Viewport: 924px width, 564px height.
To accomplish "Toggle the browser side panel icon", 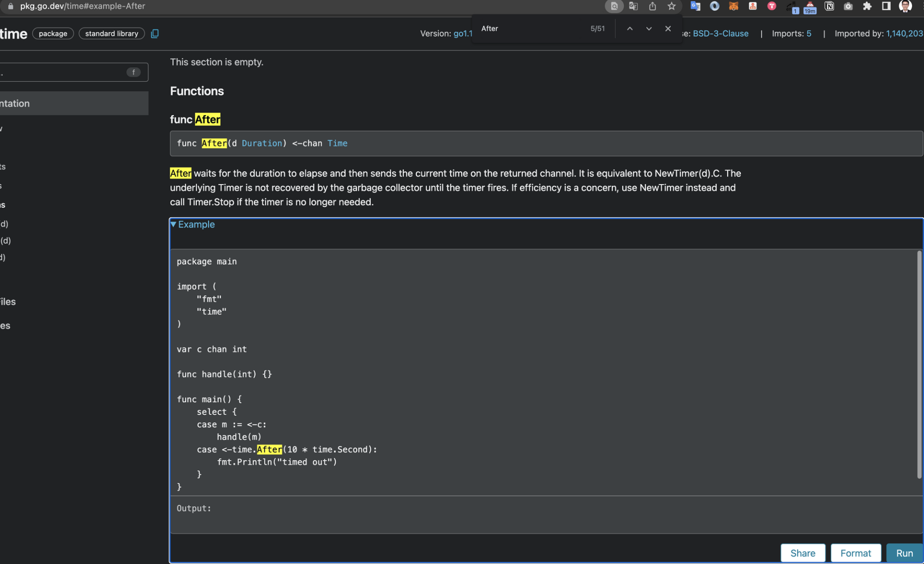I will click(x=886, y=6).
